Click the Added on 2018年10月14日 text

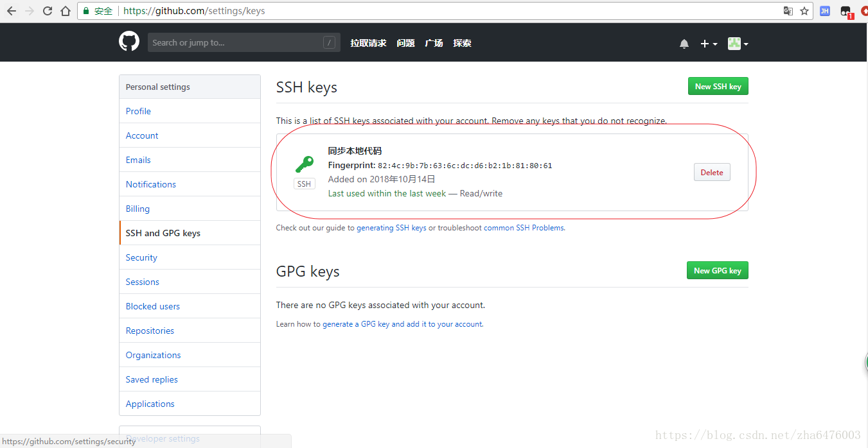coord(382,179)
